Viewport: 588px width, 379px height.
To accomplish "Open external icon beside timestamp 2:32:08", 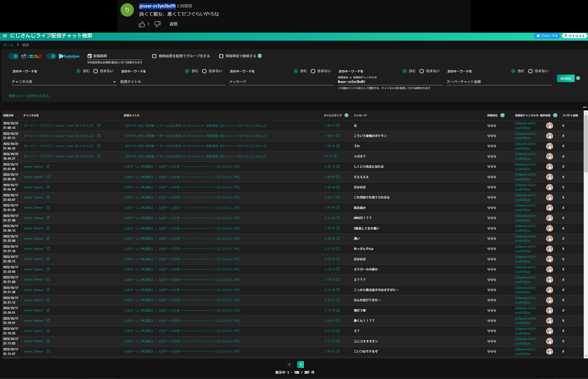I will [x=338, y=218].
